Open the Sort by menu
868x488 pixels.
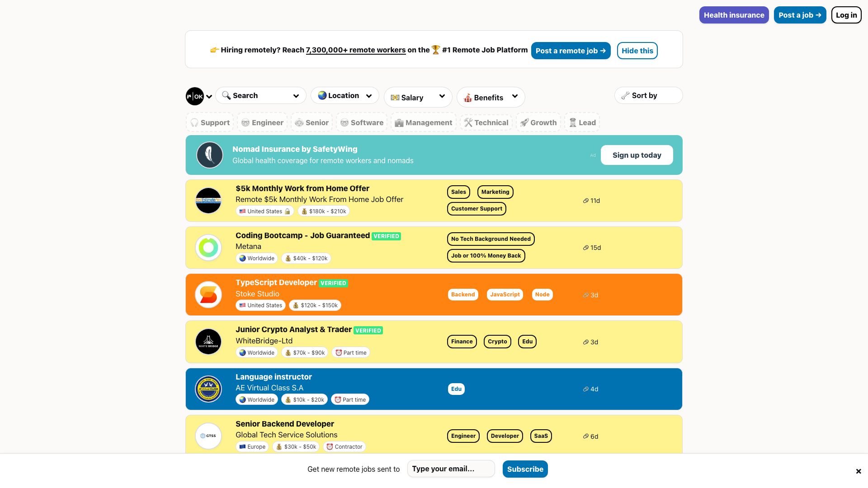pos(648,95)
